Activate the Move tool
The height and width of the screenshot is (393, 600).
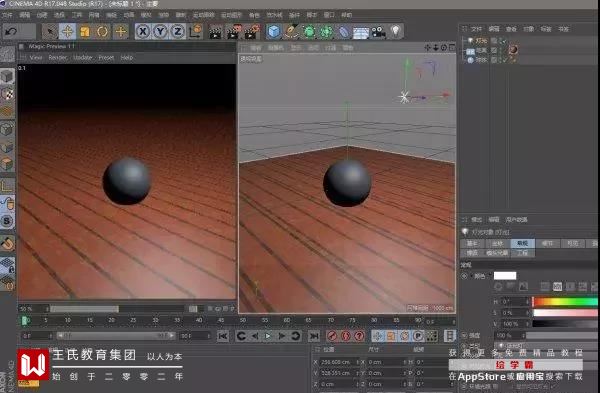point(67,31)
